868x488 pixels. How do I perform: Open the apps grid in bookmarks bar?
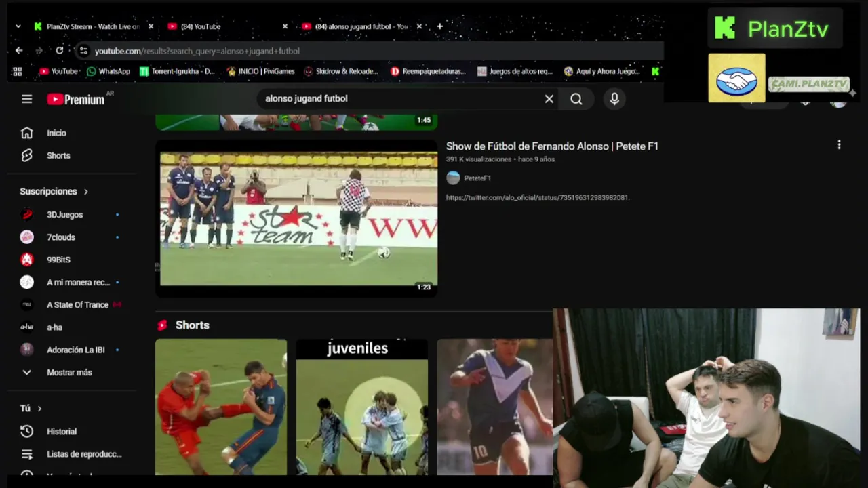(x=18, y=71)
